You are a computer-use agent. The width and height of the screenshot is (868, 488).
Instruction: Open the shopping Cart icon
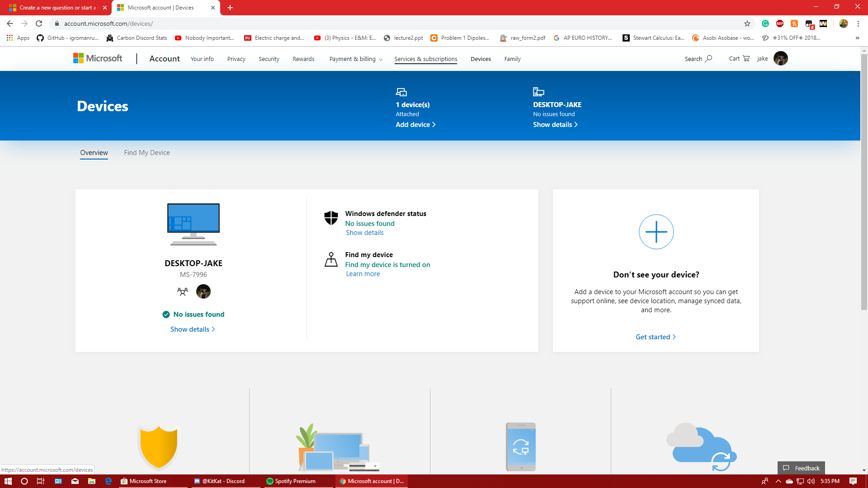tap(746, 58)
